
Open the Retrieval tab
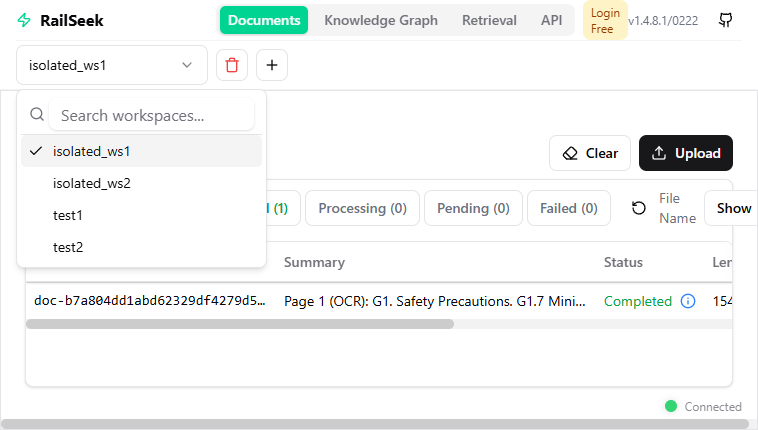coord(489,20)
